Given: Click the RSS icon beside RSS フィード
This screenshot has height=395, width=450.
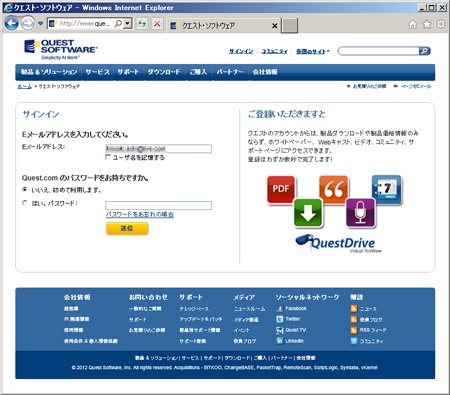Looking at the screenshot, I should pos(354,330).
